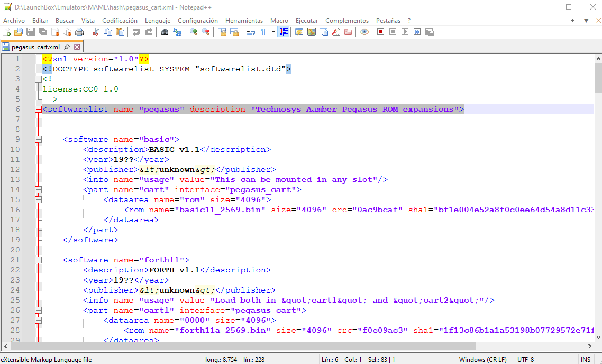Screen dimensions: 602x364
Task: Click the vertical scrollbar thumb
Action: click(x=598, y=78)
